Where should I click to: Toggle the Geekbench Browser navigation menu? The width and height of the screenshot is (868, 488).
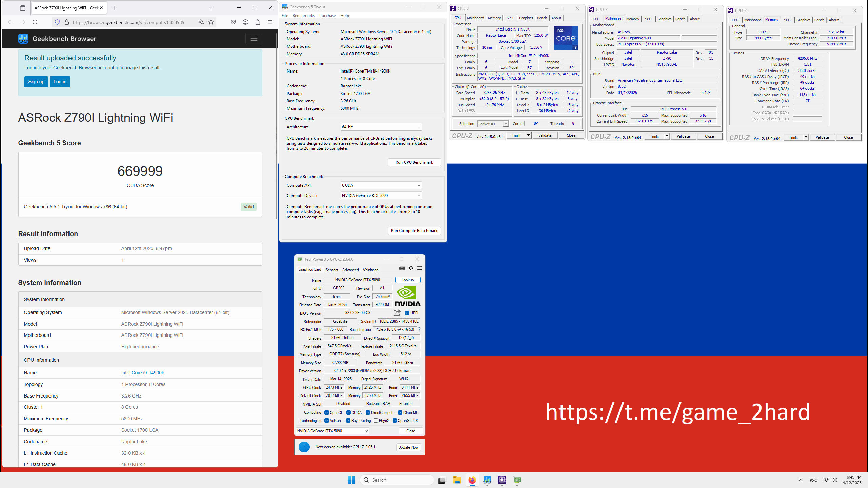(x=254, y=38)
